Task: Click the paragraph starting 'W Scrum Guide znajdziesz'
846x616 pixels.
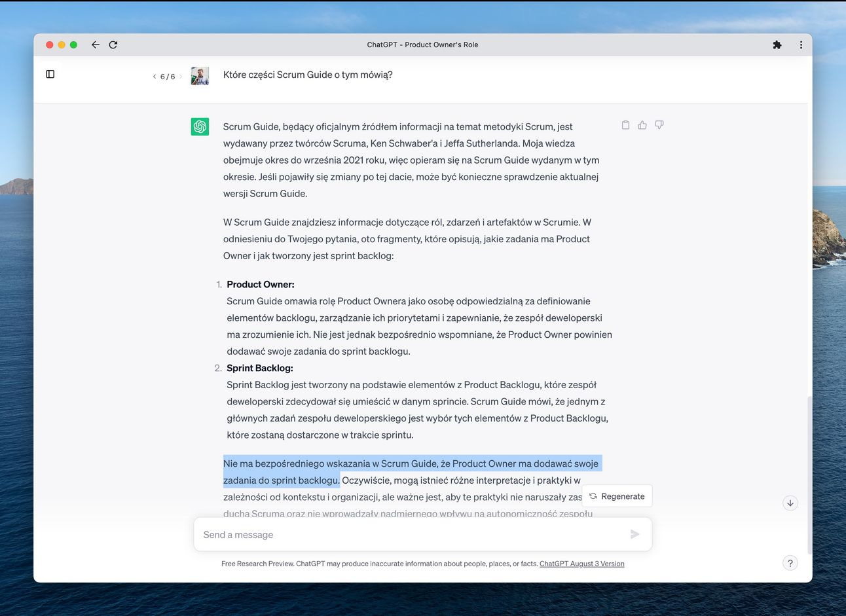Action: (x=407, y=239)
